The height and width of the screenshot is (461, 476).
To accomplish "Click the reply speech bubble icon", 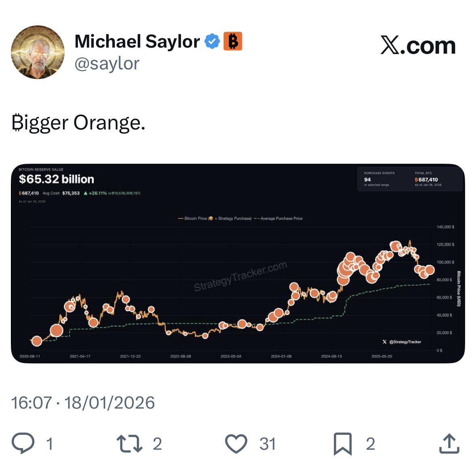I will pos(23,443).
